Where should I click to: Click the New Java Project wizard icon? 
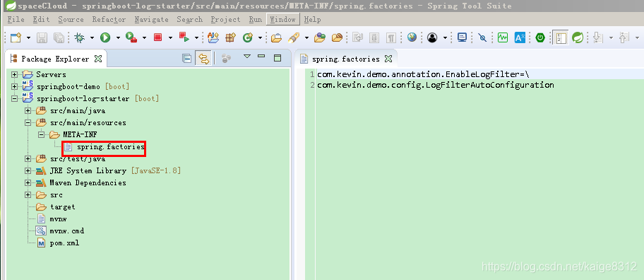213,37
